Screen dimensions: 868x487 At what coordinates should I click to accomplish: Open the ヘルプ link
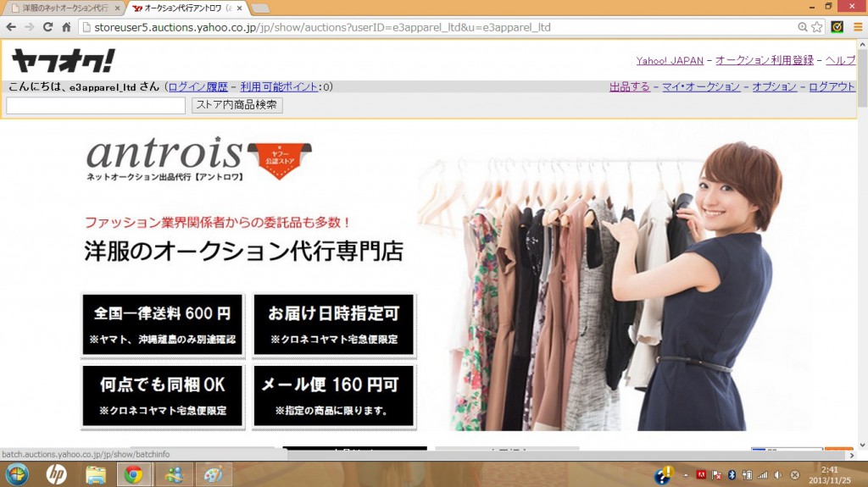point(840,60)
